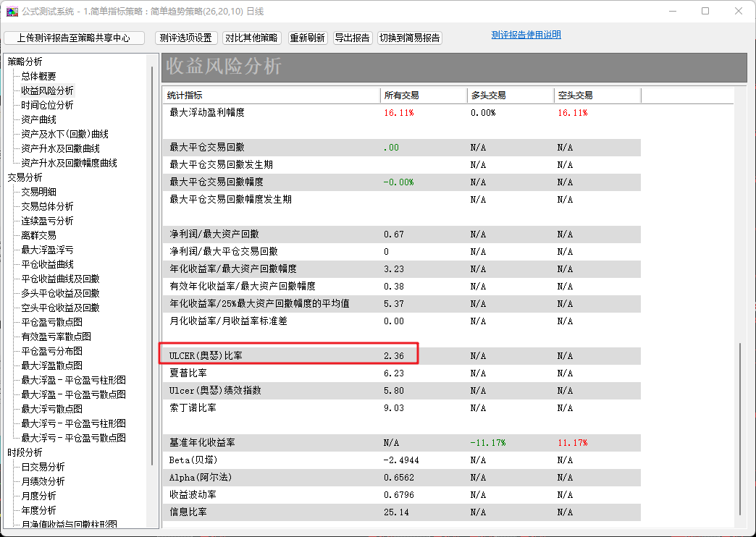Viewport: 756px width, 537px height.
Task: Click 上传测评报告至策略共享中心 button
Action: (x=74, y=38)
